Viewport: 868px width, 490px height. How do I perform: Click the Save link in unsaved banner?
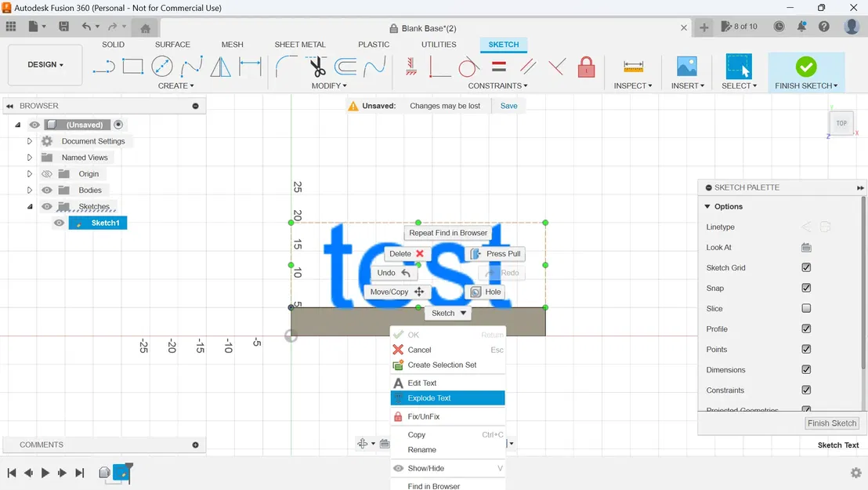(x=508, y=106)
